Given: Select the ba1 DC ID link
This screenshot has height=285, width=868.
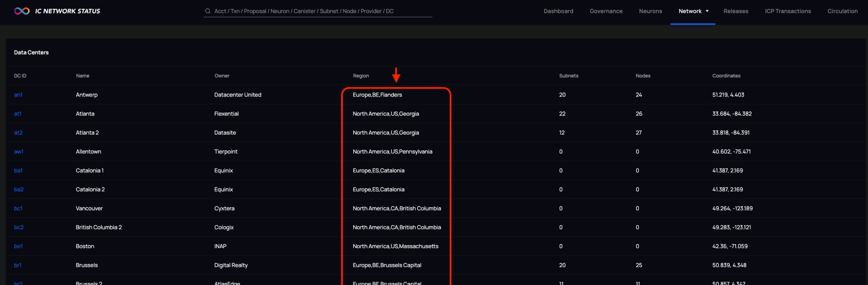Looking at the screenshot, I should click(x=18, y=171).
